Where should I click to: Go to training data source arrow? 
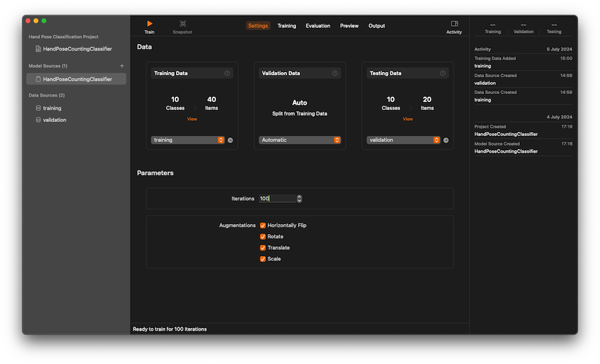[231, 140]
